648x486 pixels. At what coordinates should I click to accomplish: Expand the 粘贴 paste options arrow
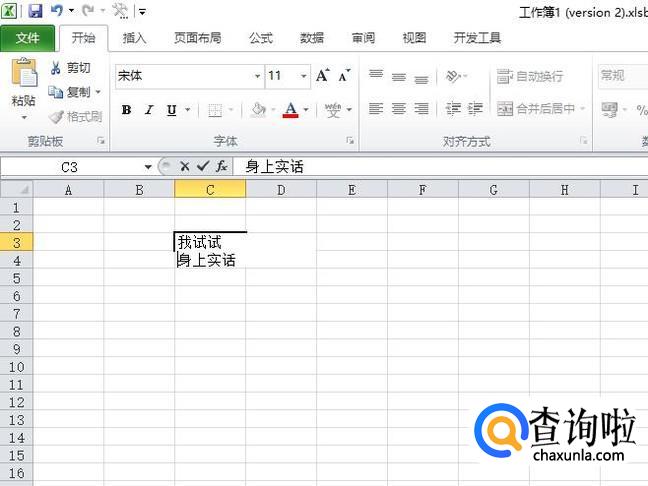pos(24,118)
